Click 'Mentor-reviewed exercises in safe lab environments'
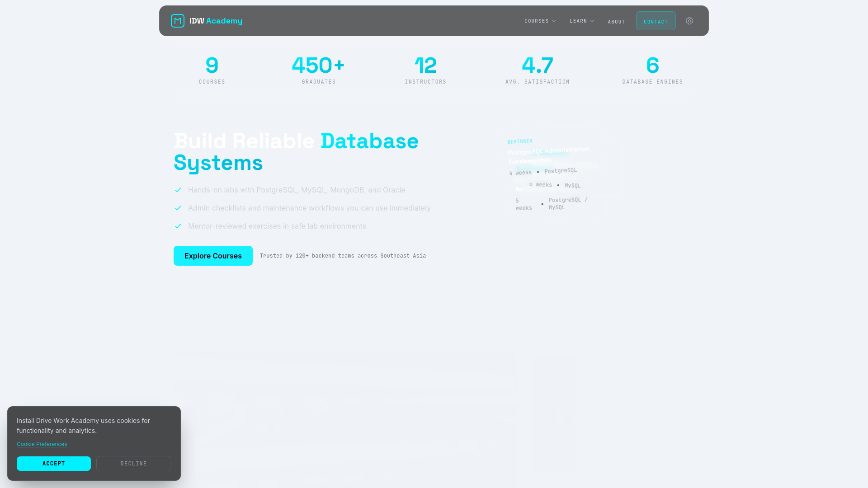The image size is (868, 488). [x=277, y=226]
